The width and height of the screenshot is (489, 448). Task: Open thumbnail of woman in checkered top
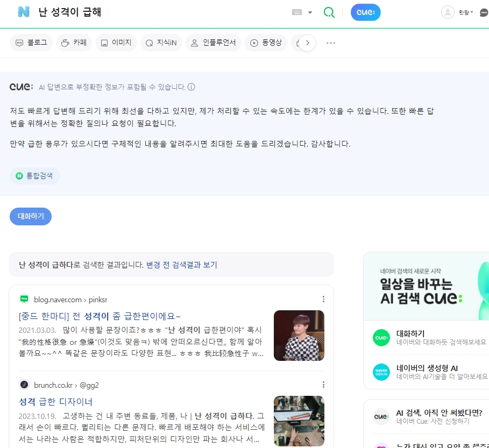pyautogui.click(x=299, y=336)
